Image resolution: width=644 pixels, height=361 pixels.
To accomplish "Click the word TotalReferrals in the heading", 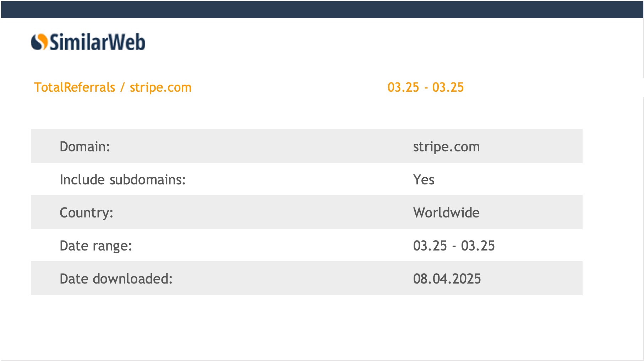I will [x=75, y=87].
